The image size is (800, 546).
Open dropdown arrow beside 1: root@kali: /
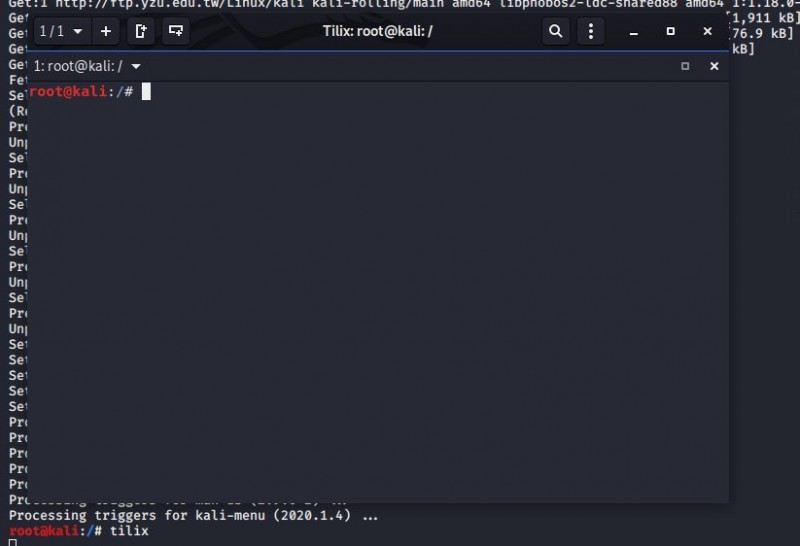(136, 66)
